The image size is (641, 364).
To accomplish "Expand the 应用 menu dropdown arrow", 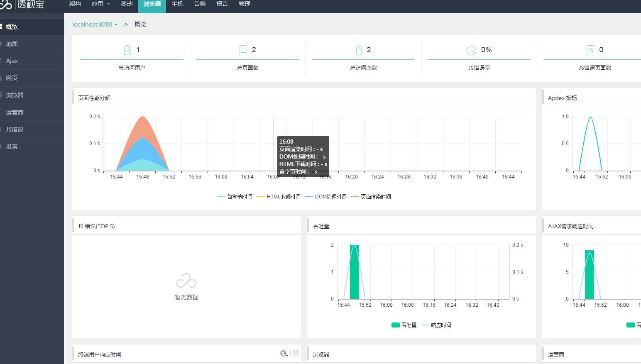I will pyautogui.click(x=109, y=4).
